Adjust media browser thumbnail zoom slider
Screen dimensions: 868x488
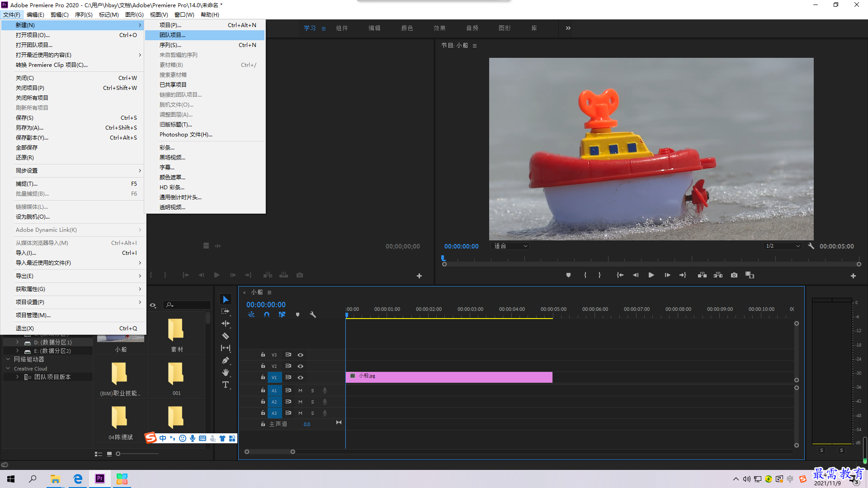coord(118,454)
